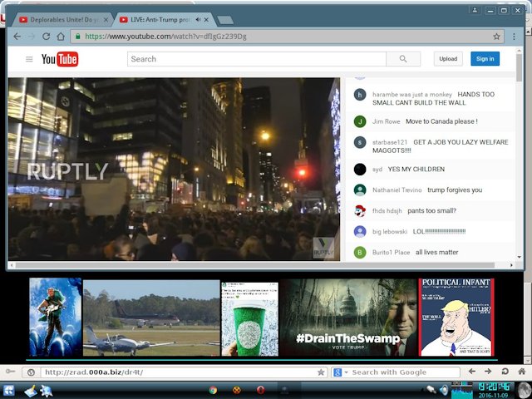Bookmark the YouTube page with the star
532x399 pixels.
click(496, 37)
